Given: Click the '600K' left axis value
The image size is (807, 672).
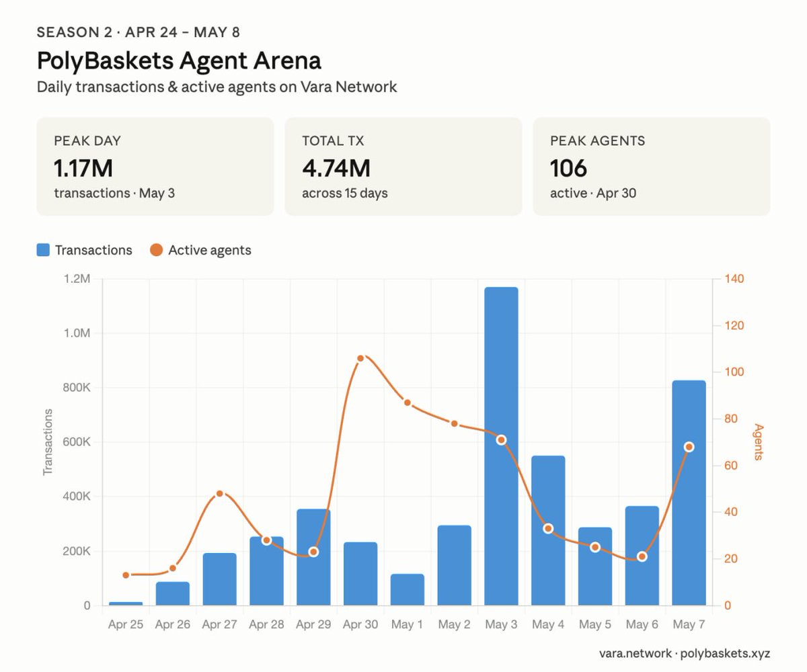Looking at the screenshot, I should (x=76, y=442).
